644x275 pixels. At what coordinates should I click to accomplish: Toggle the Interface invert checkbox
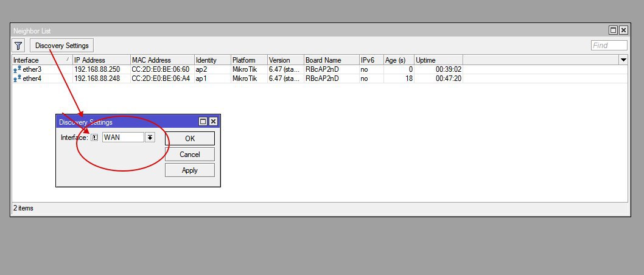coord(94,137)
